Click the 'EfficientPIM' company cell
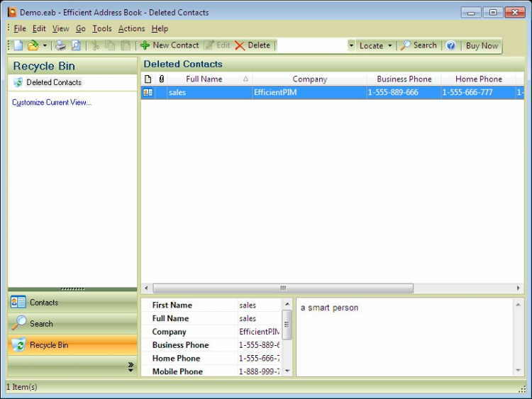The width and height of the screenshot is (532, 399). (x=309, y=92)
